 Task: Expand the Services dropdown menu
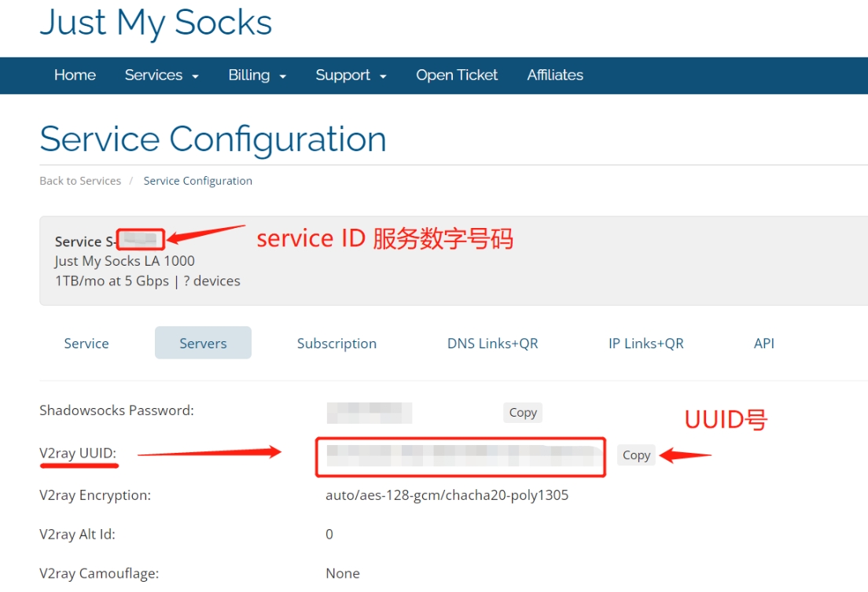(162, 75)
